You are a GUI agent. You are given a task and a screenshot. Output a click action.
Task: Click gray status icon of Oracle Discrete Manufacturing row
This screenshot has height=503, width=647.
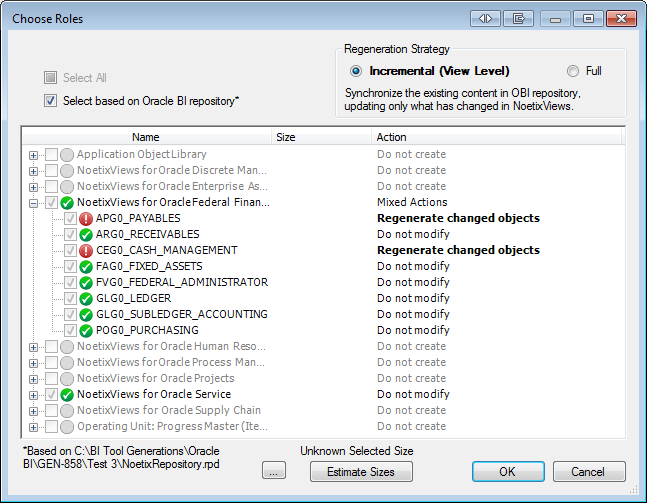pyautogui.click(x=67, y=171)
